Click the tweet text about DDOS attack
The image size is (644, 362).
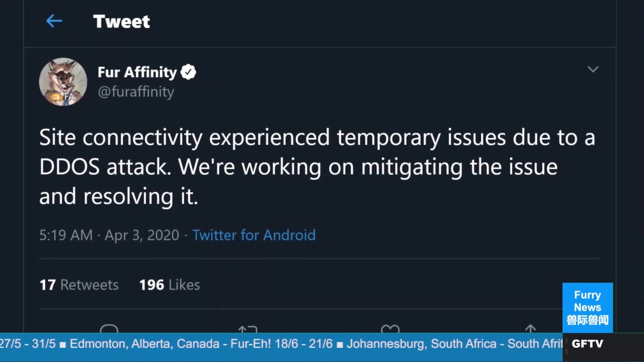(x=317, y=166)
